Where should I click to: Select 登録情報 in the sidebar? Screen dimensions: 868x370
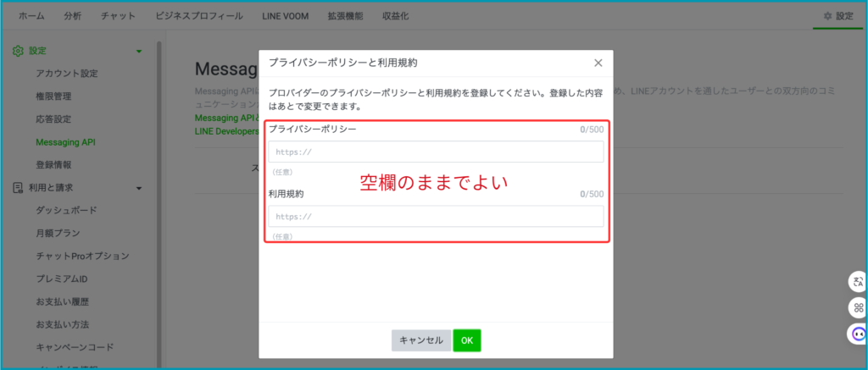[x=53, y=165]
